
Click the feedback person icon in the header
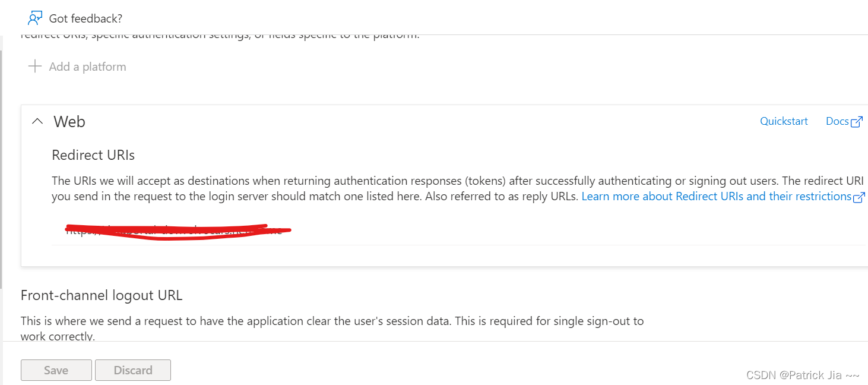point(34,17)
